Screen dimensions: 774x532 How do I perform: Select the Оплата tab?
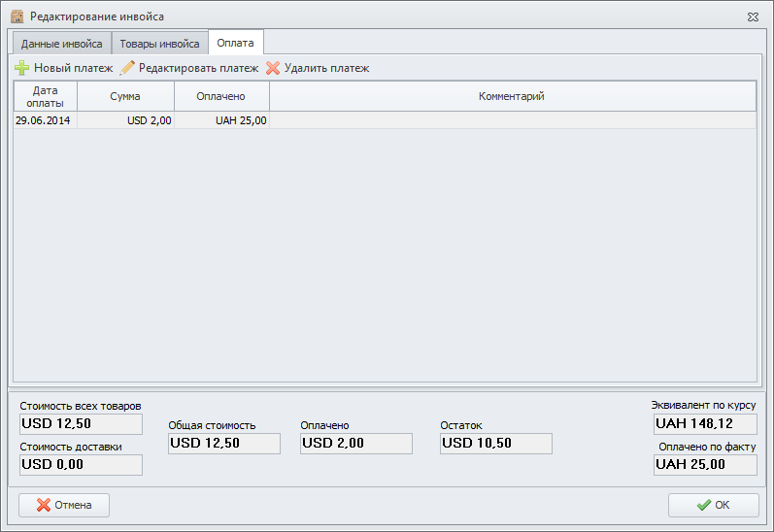click(236, 43)
